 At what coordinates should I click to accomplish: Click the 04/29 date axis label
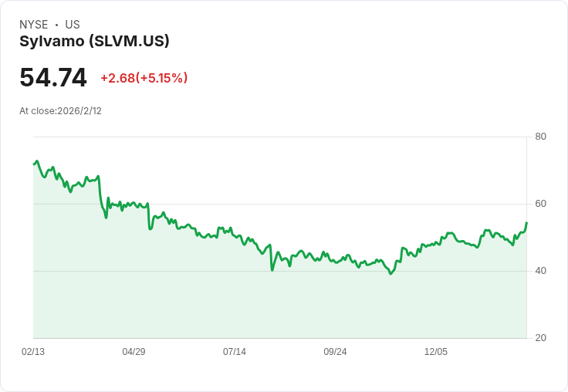(134, 351)
